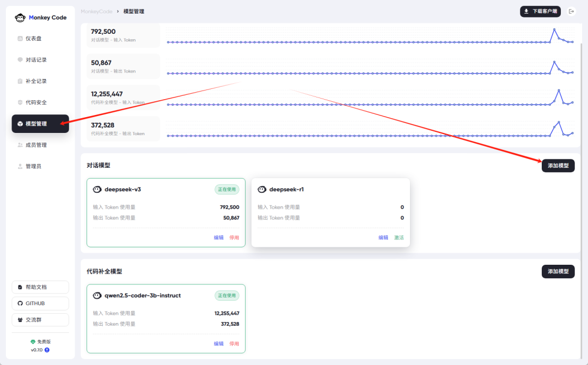Select 成员管理 in the sidebar

[40, 145]
